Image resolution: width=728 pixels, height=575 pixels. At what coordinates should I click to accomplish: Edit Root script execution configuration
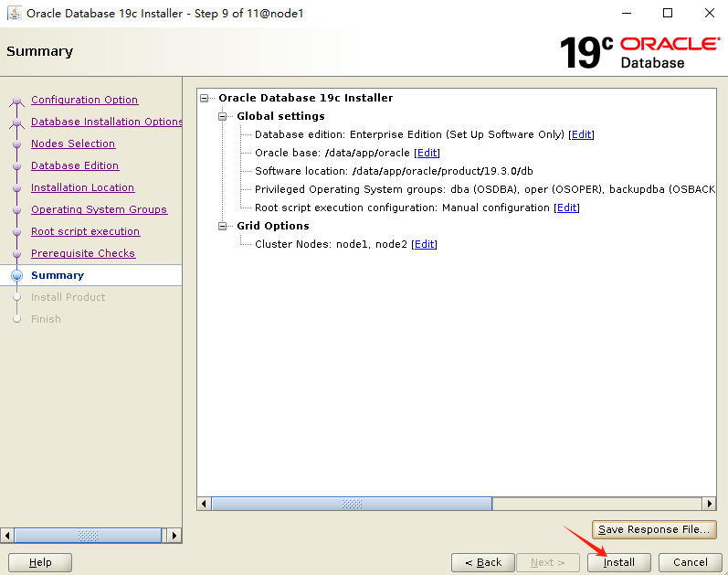click(x=567, y=208)
